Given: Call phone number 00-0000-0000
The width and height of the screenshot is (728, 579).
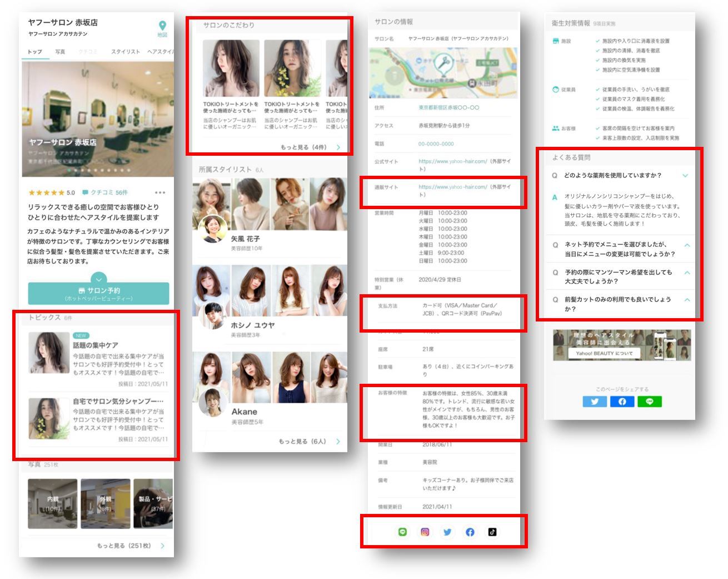Looking at the screenshot, I should (x=436, y=143).
